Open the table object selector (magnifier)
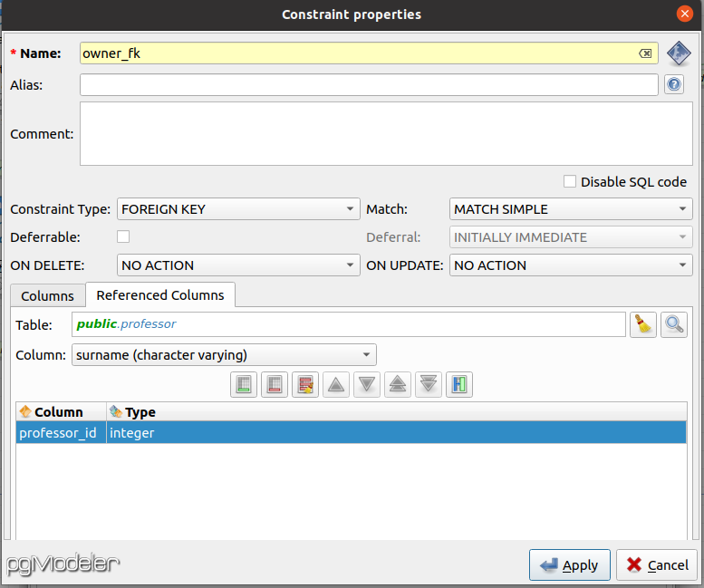The width and height of the screenshot is (704, 588). pos(674,324)
